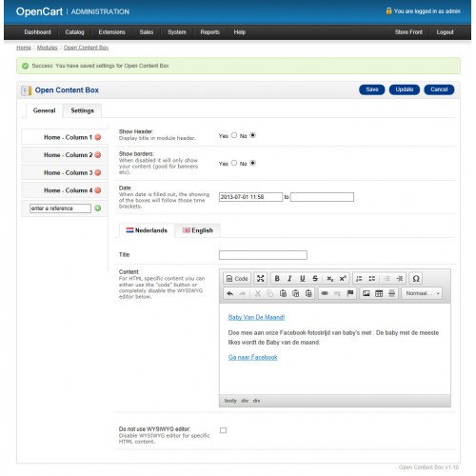This screenshot has height=476, width=476.
Task: Insert special character with Omega icon
Action: pyautogui.click(x=416, y=279)
